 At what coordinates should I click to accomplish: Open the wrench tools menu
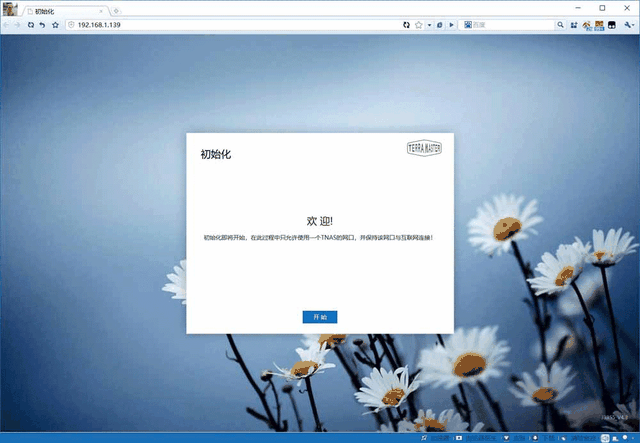point(629,25)
